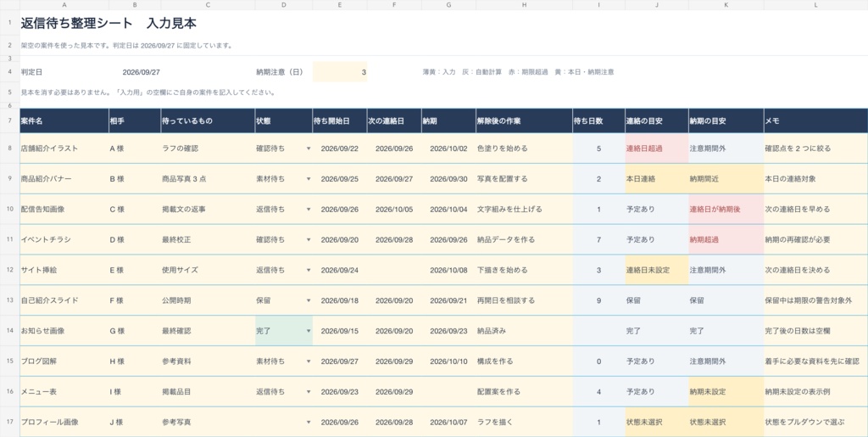Select the memo 状態をプルダウンで選ぶ
The width and height of the screenshot is (868, 437).
point(815,422)
